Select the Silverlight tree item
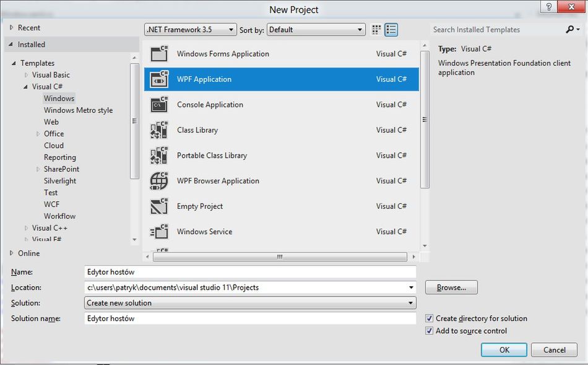588x365 pixels. pyautogui.click(x=59, y=180)
